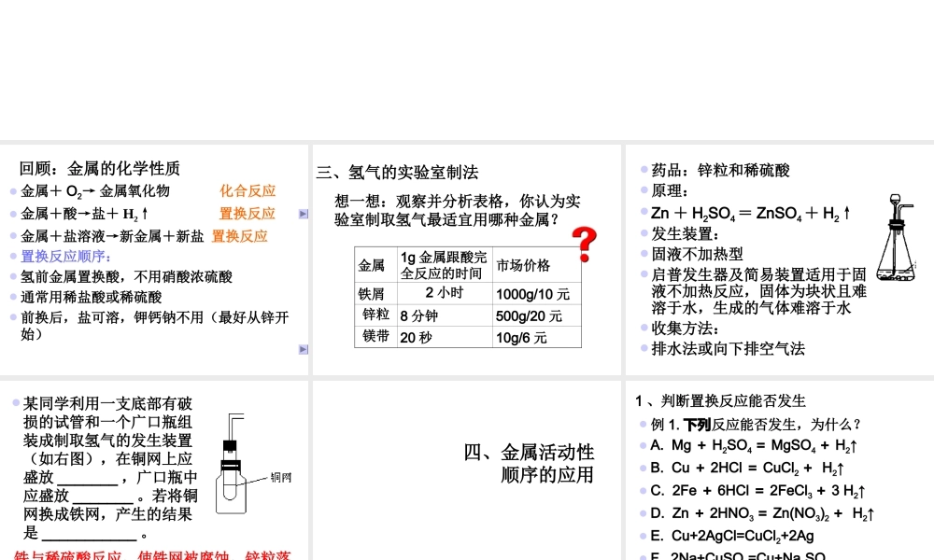Select table cell 铁屑
934x560 pixels.
click(x=372, y=294)
